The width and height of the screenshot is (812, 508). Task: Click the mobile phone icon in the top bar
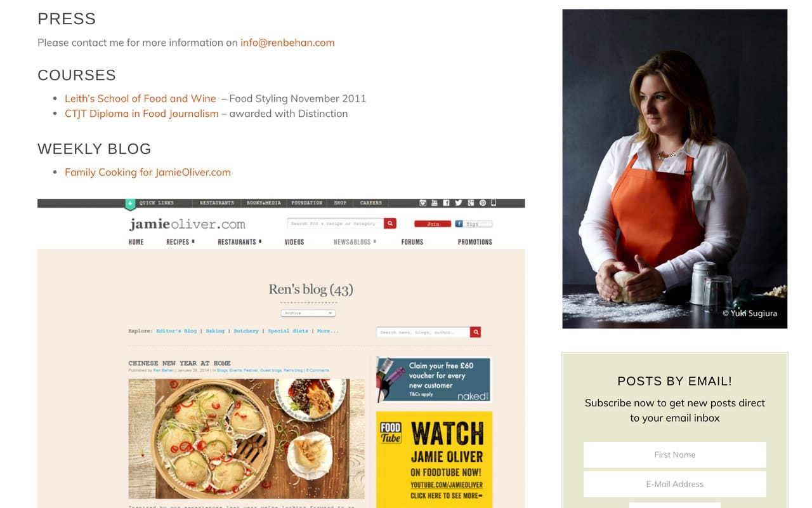pos(494,203)
